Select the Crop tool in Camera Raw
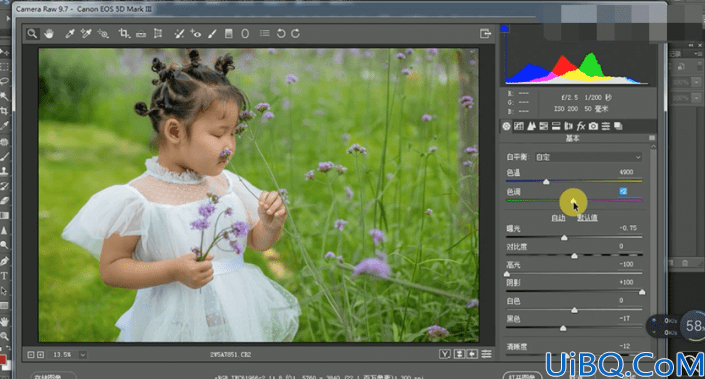This screenshot has width=705, height=379. [x=124, y=34]
